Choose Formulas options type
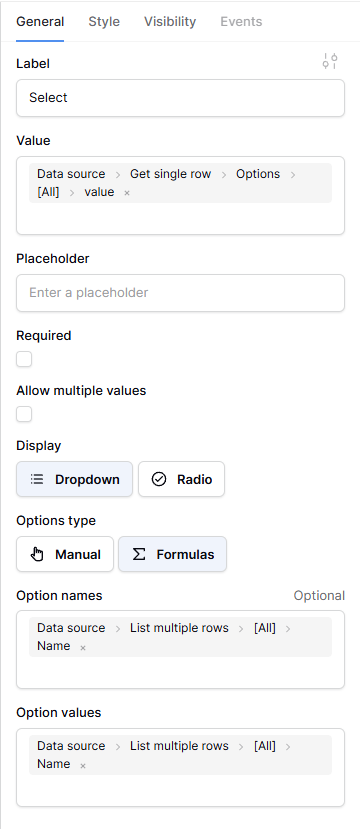The height and width of the screenshot is (829, 360). click(x=172, y=554)
